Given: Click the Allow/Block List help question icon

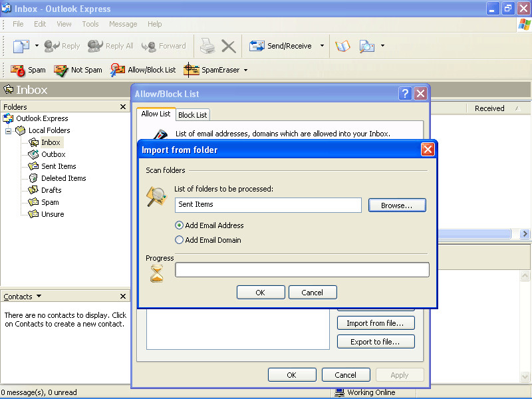Looking at the screenshot, I should click(405, 93).
